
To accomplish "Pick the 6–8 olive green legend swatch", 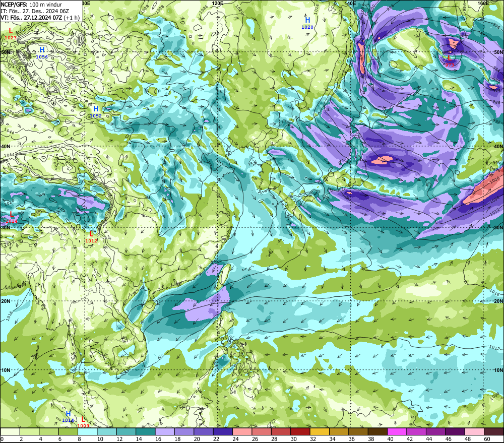I will pos(68,432).
